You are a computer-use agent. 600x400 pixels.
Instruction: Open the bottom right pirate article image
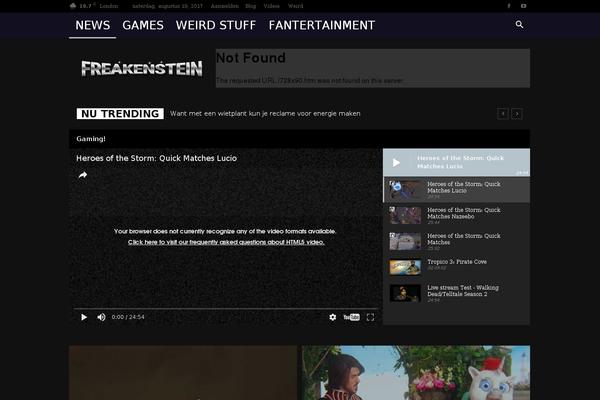click(x=416, y=373)
